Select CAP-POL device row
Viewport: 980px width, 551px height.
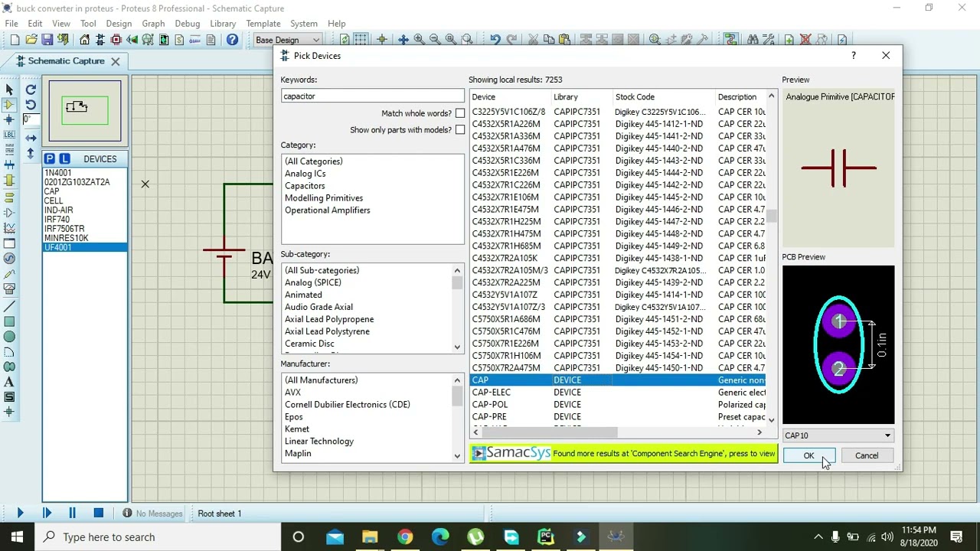point(619,405)
